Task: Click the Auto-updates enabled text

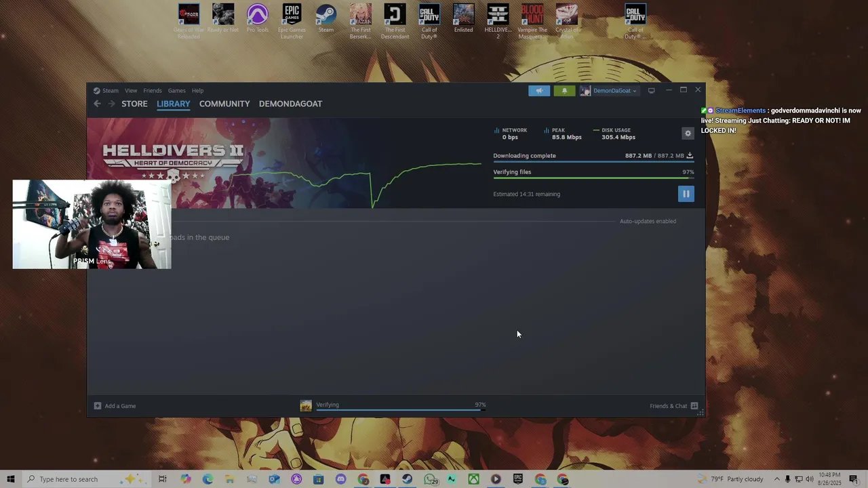Action: (x=648, y=221)
